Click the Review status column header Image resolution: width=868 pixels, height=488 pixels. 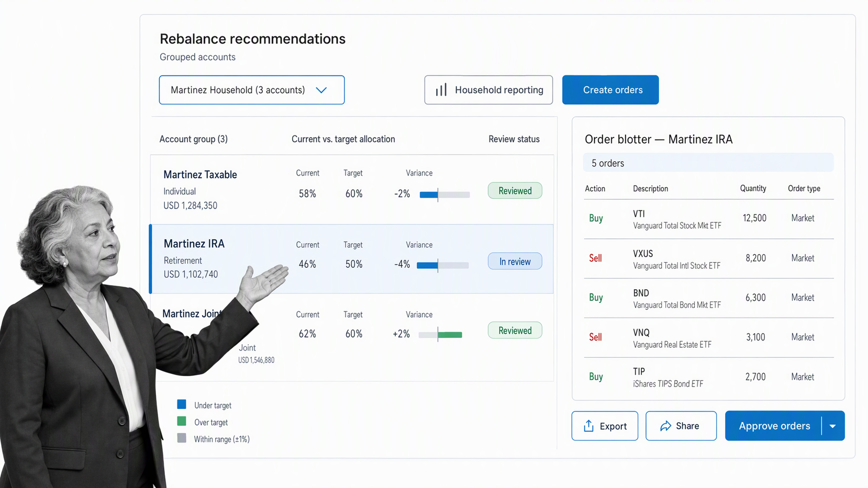pyautogui.click(x=514, y=139)
